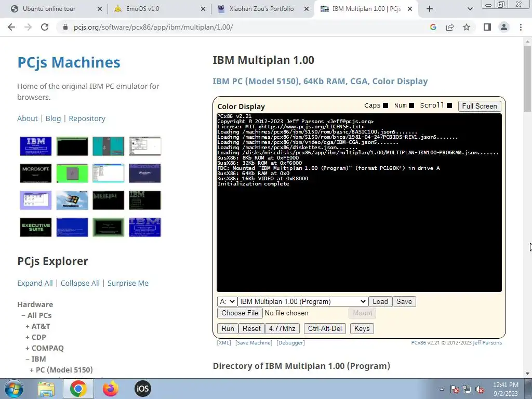Click the Run button

228,328
